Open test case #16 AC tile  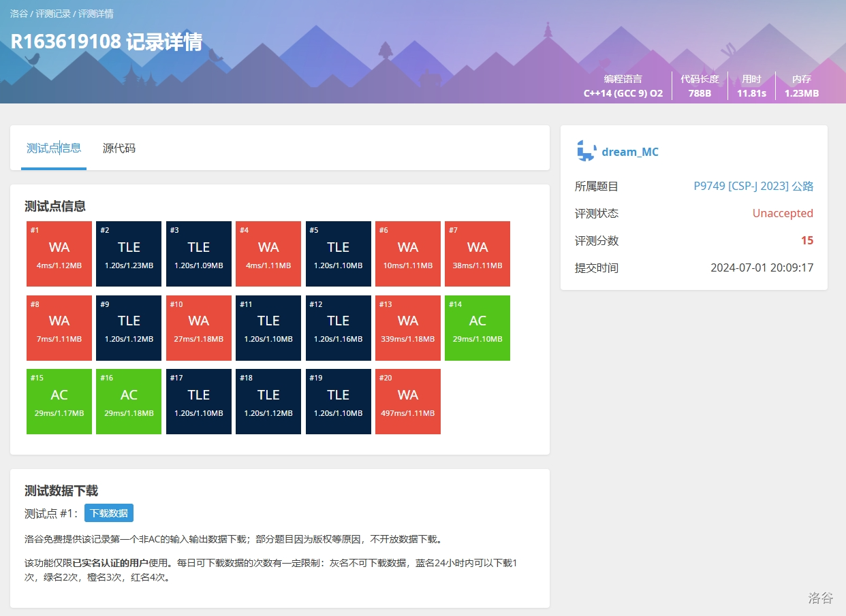(129, 402)
